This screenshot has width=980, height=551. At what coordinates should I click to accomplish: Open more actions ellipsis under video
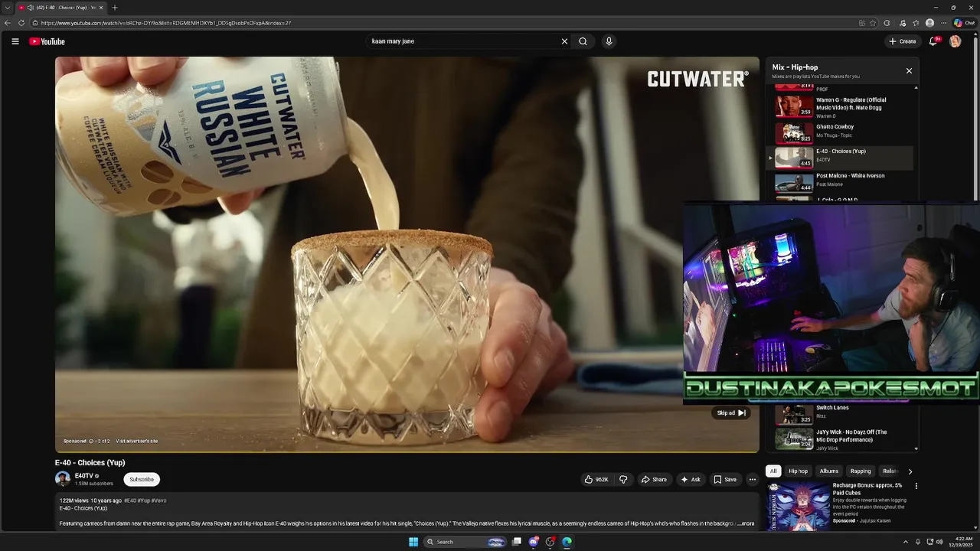[752, 480]
